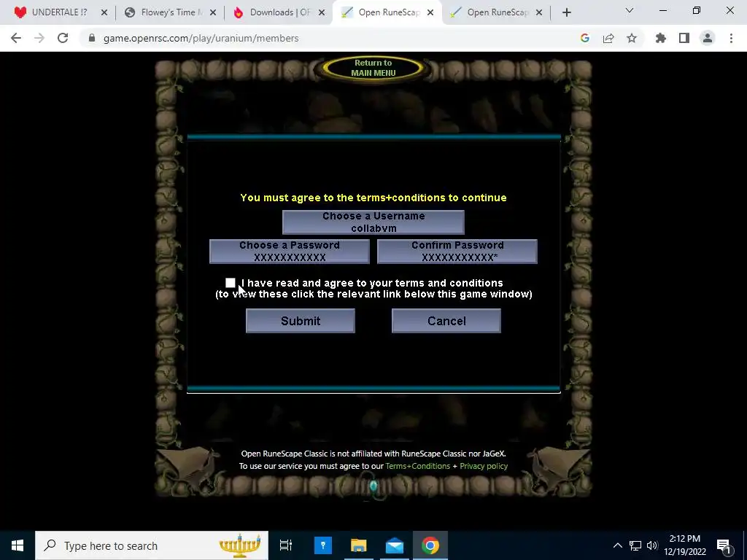Share this page icon
The image size is (747, 560).
(608, 38)
